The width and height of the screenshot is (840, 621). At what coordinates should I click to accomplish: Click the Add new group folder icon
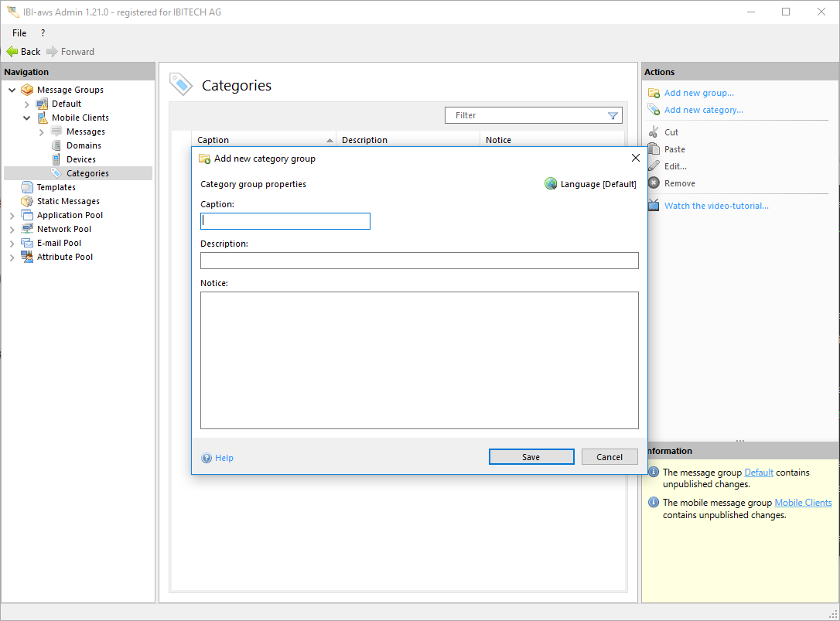654,94
